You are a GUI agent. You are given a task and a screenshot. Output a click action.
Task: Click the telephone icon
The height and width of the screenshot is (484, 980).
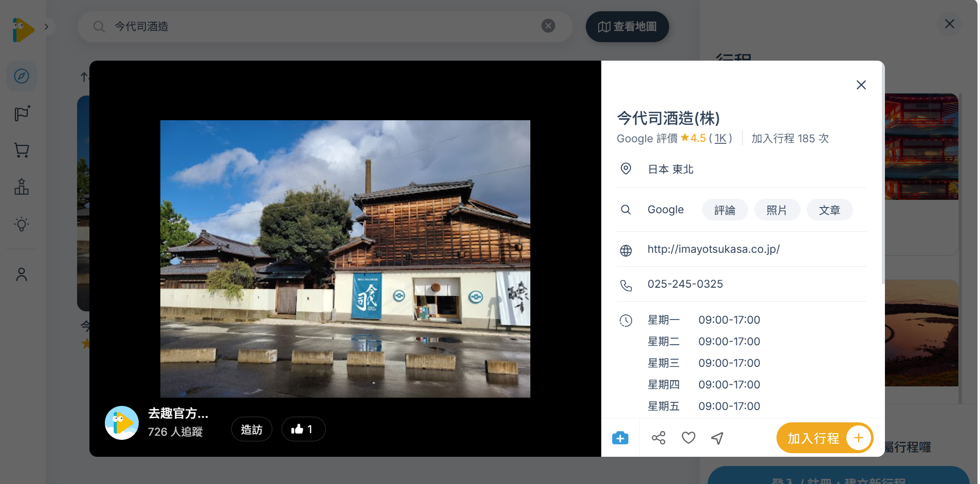626,286
